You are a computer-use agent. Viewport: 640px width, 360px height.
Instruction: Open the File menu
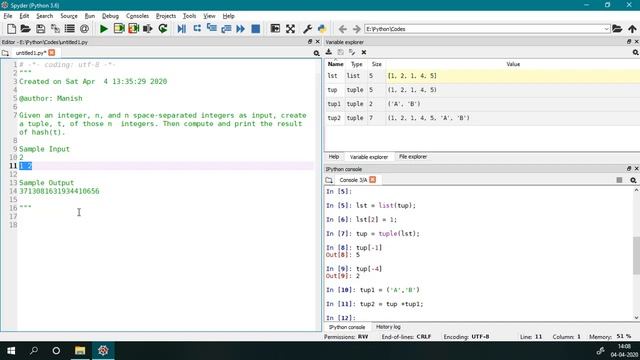[8, 16]
